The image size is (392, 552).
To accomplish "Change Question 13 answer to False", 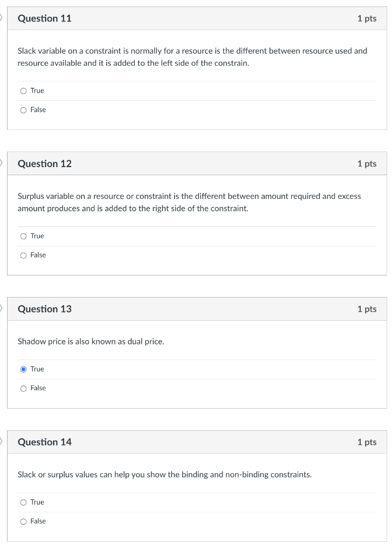I will 24,388.
